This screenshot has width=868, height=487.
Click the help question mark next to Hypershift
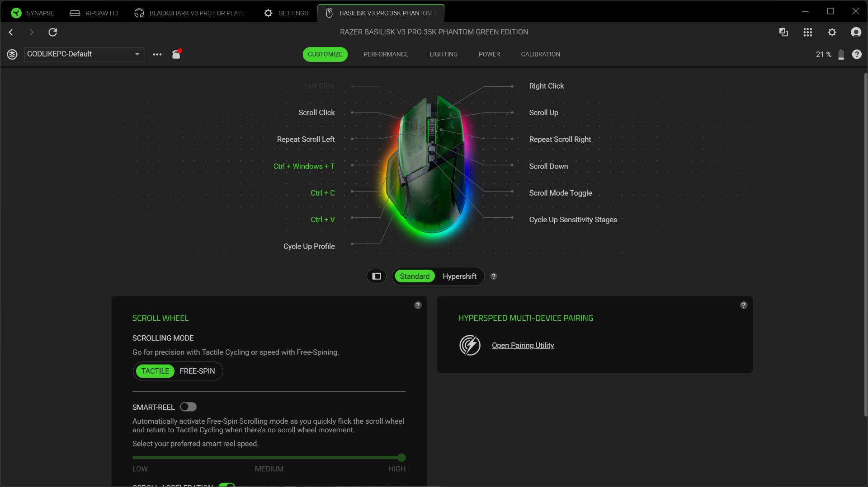coord(494,276)
